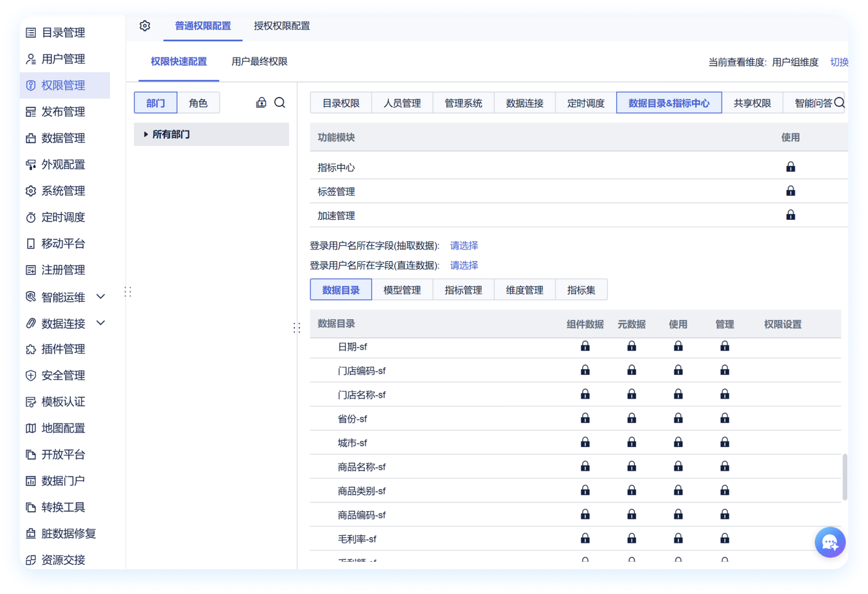Click the search icon in department panel
Viewport: 868px width, 594px height.
280,102
